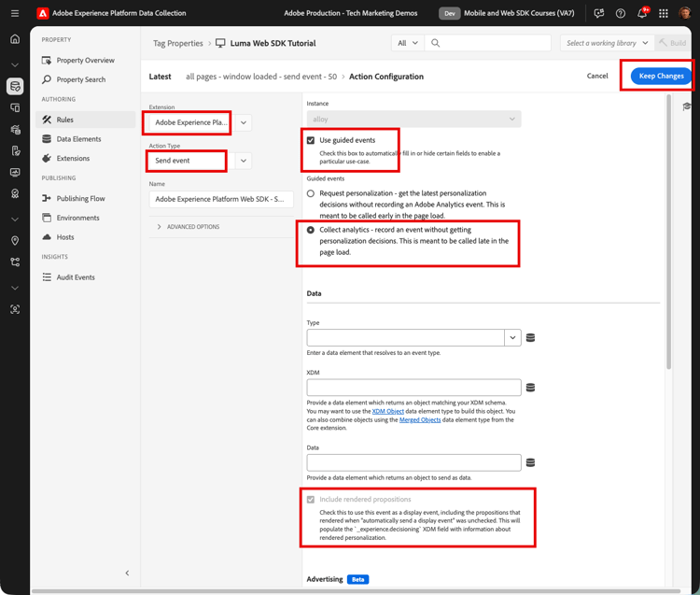This screenshot has width=700, height=595.
Task: Open the learning graduation cap panel icon
Action: coord(687,106)
